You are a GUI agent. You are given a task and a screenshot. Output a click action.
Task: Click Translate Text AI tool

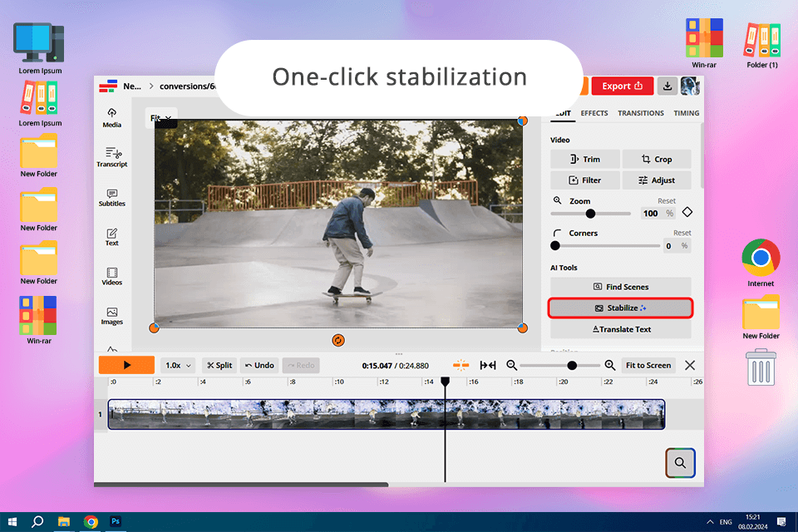click(620, 329)
